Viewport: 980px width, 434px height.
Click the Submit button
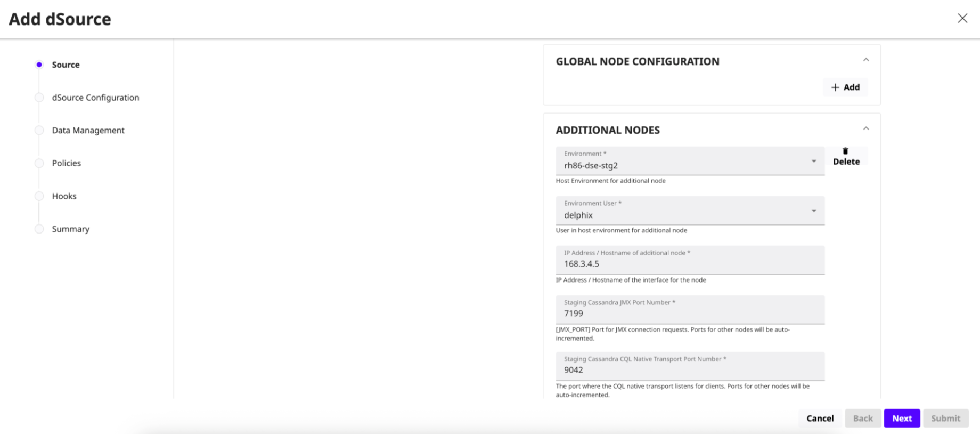pyautogui.click(x=945, y=419)
